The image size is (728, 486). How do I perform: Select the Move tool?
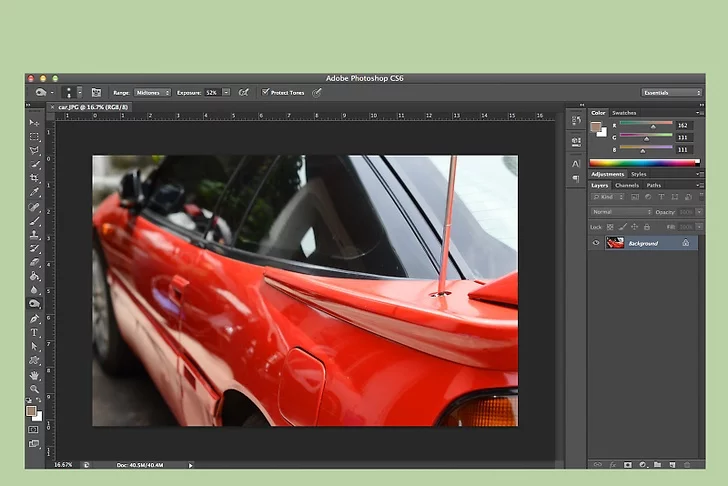click(x=34, y=123)
